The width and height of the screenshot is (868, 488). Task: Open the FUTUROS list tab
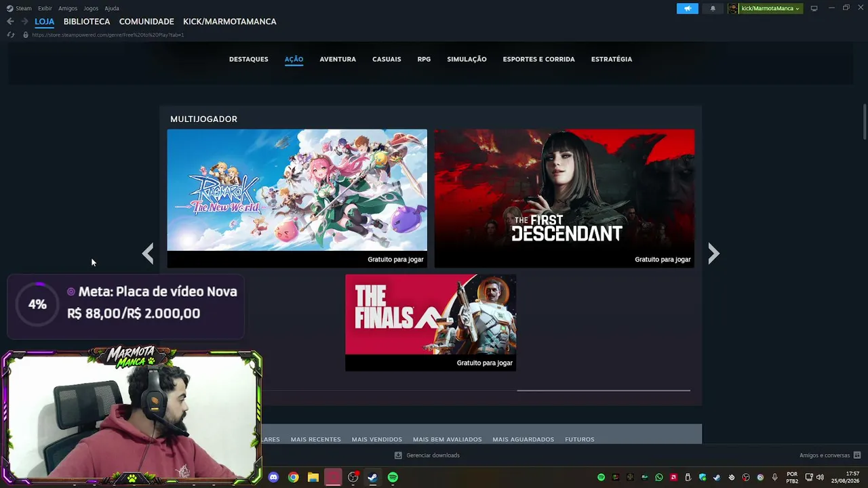580,439
